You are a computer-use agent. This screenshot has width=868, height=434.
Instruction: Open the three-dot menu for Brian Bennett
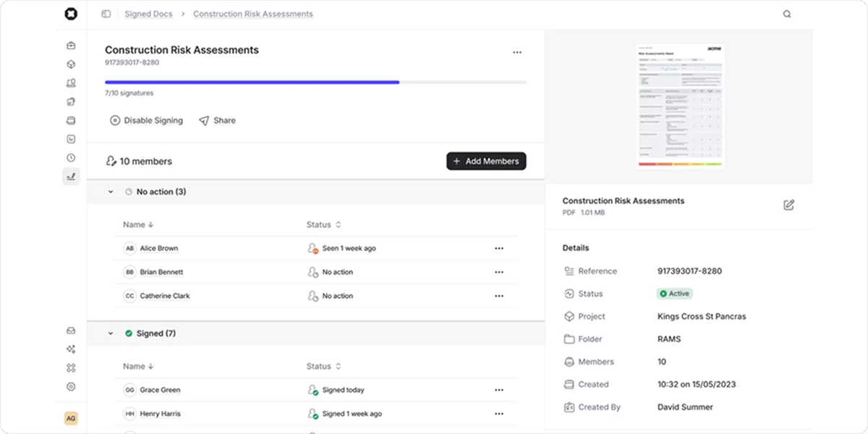(x=499, y=272)
